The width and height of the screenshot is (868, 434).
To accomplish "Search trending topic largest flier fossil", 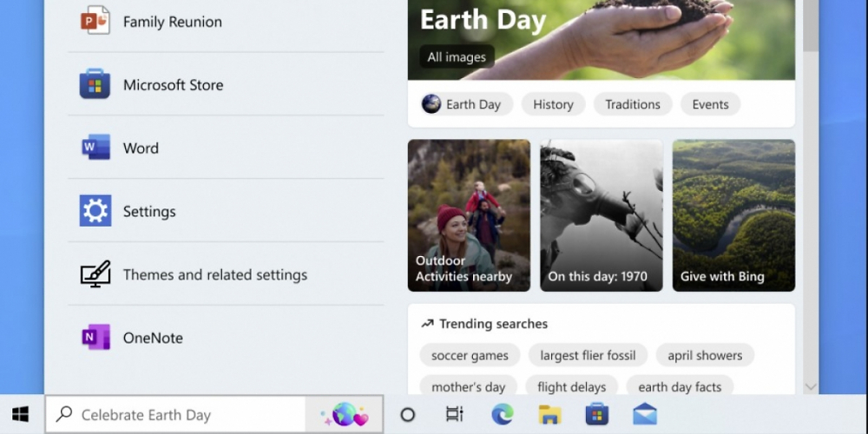I will [588, 355].
